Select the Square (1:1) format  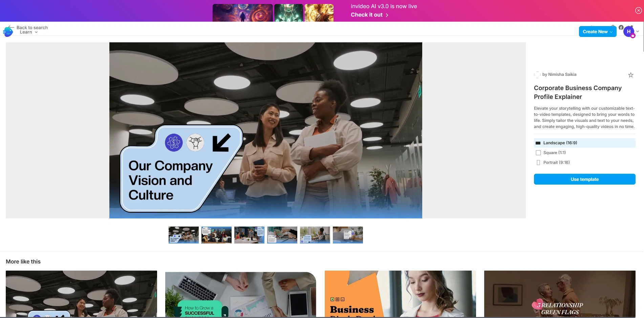point(584,153)
